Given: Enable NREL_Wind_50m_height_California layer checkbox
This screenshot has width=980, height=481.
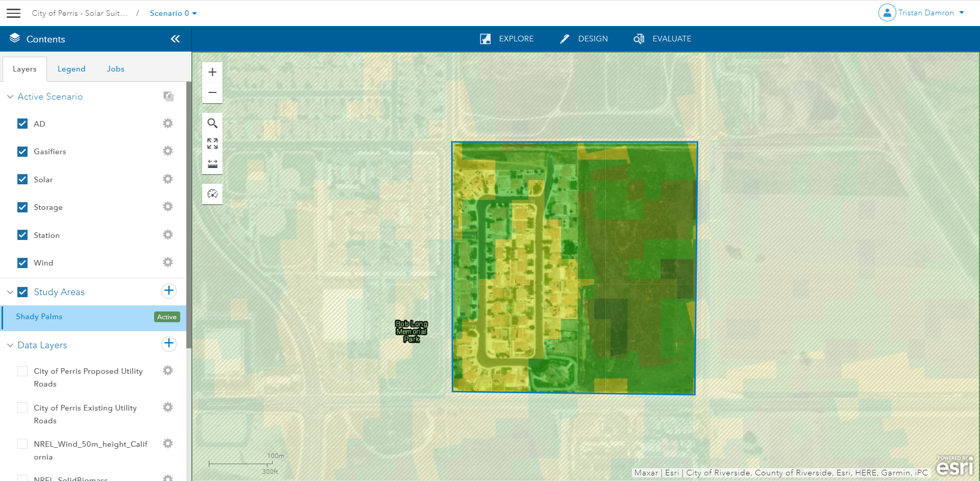Looking at the screenshot, I should click(x=22, y=444).
